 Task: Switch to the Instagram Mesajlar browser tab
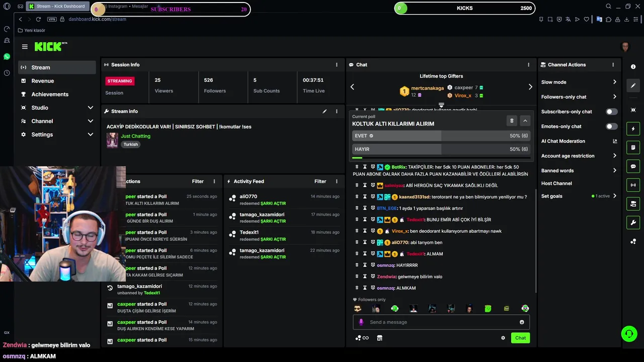click(126, 7)
